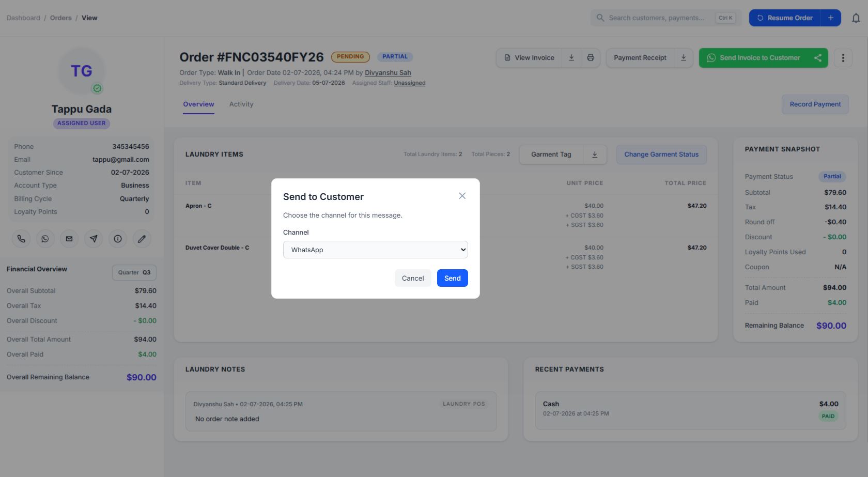Click phone number 345345456

(131, 147)
